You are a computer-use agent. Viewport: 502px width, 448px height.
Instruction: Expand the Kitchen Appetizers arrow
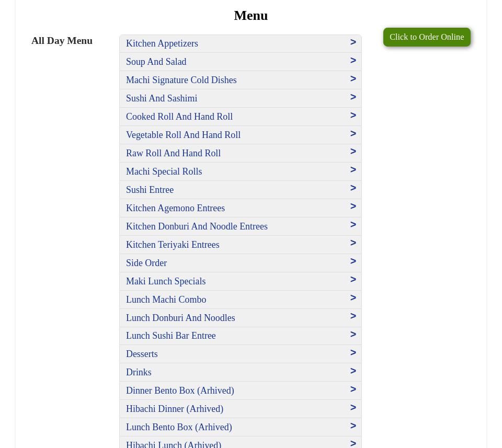coord(353,42)
